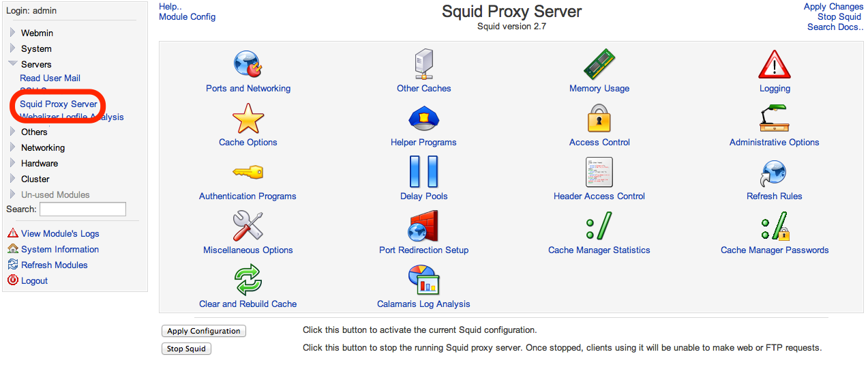Open the Others sidebar category
The width and height of the screenshot is (868, 365).
click(34, 132)
